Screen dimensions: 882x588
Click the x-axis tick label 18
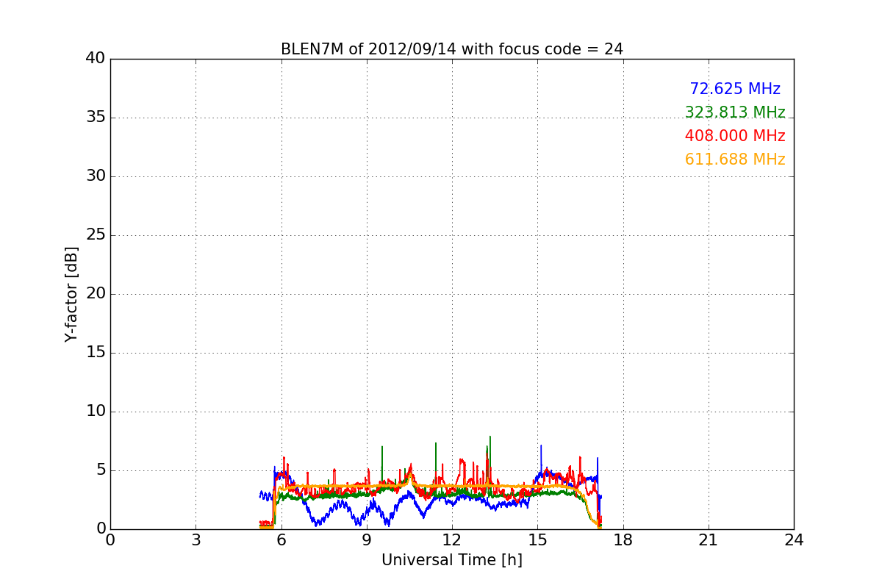point(623,540)
